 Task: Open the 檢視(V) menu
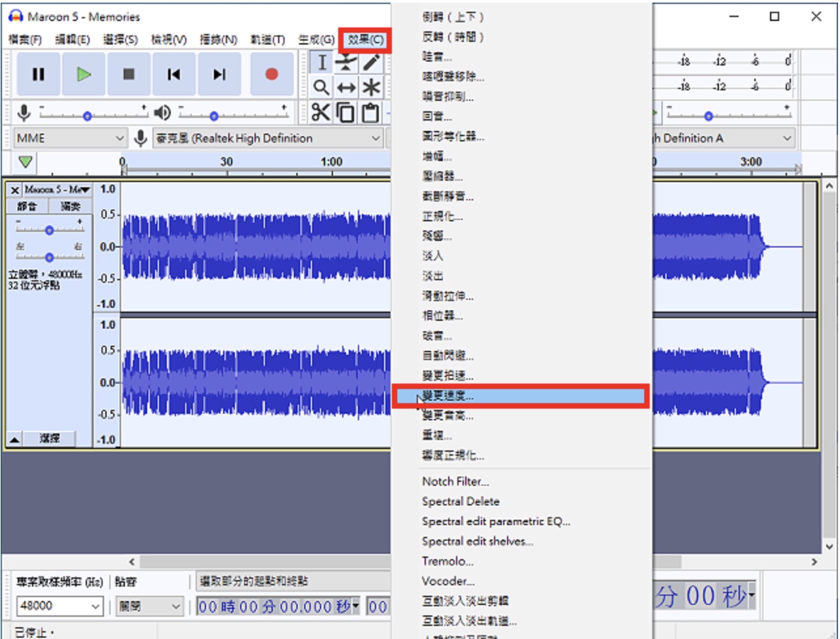169,40
